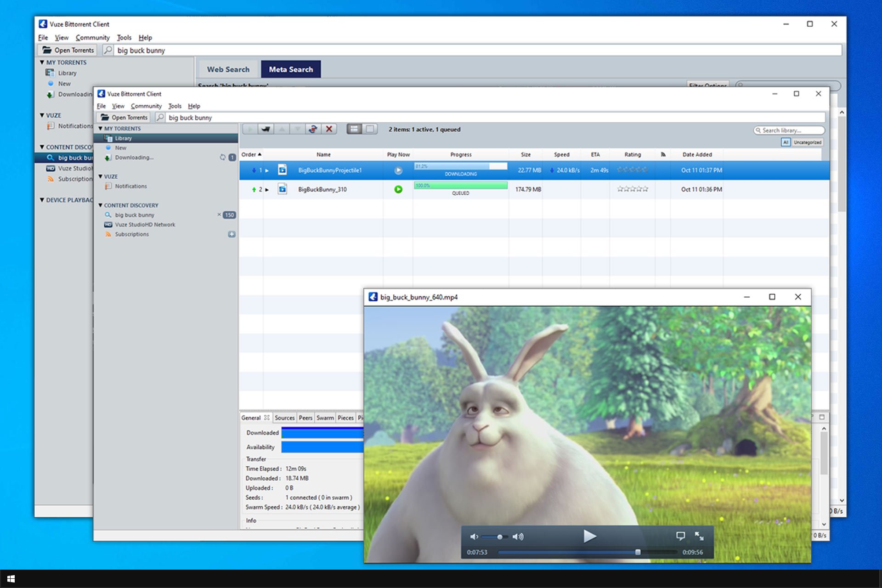The width and height of the screenshot is (882, 588).
Task: Close big buck bunny search entry via x
Action: (x=219, y=215)
